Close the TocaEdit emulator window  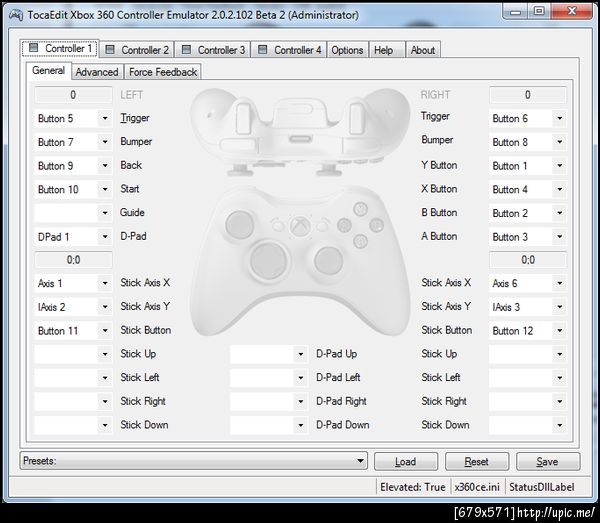click(x=572, y=11)
